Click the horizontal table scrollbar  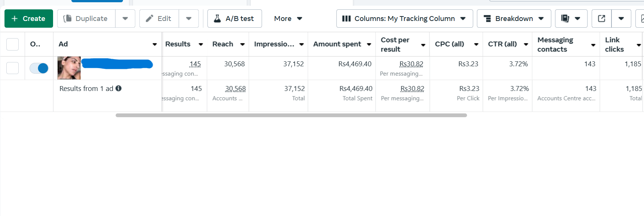click(291, 115)
